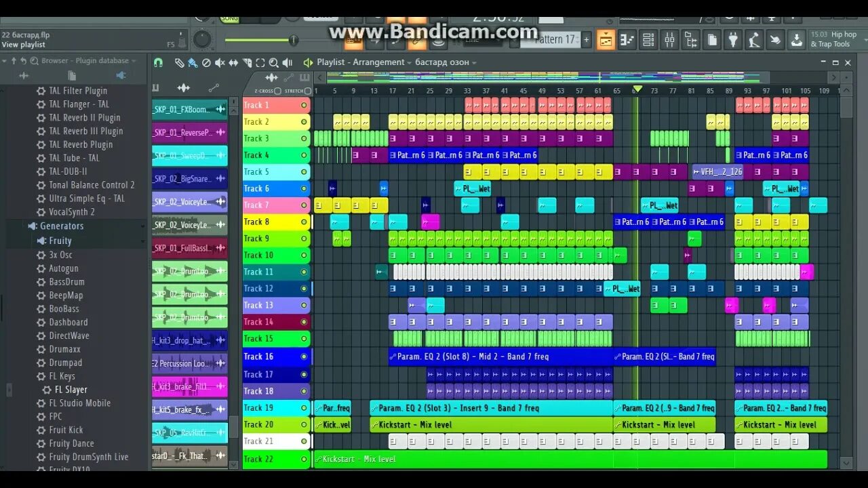Open the Browser - Plugin database dropdown arrow

[134, 61]
